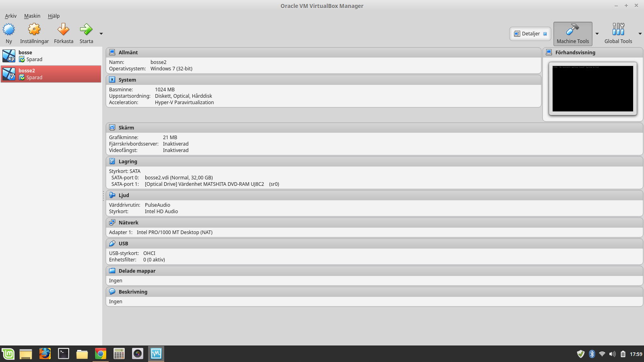Select the bosse2 virtual machine in the list
This screenshot has width=644, height=362.
(51, 74)
